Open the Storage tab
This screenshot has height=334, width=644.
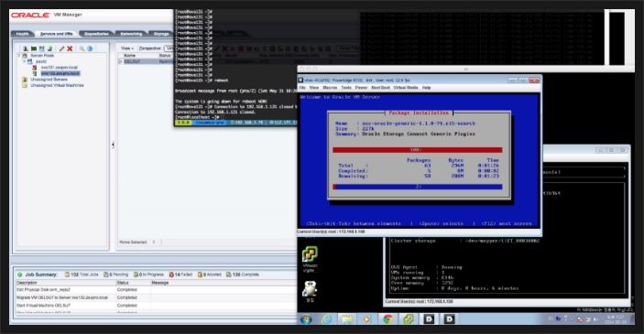[161, 34]
